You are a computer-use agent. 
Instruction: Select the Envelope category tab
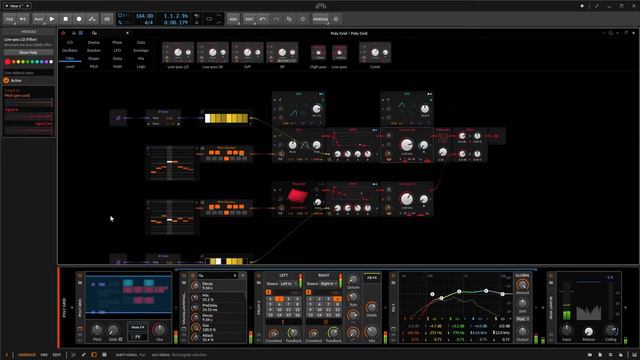point(141,51)
